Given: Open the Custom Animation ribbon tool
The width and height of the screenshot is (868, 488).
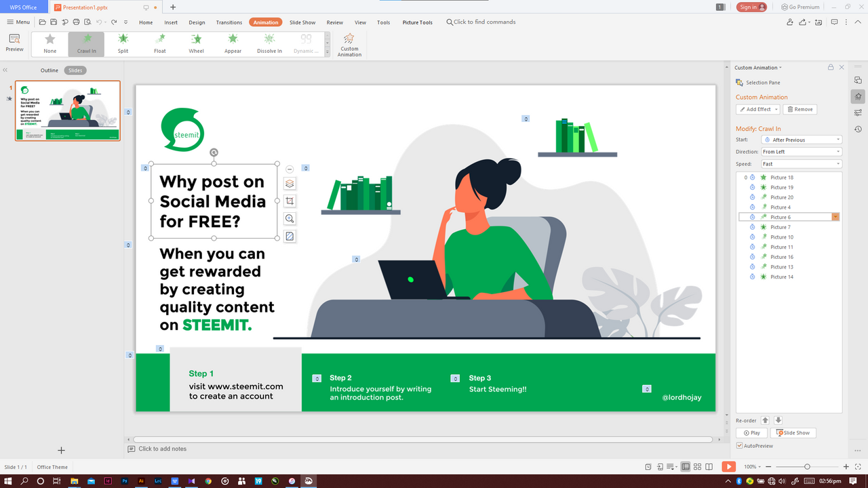Looking at the screenshot, I should 349,45.
